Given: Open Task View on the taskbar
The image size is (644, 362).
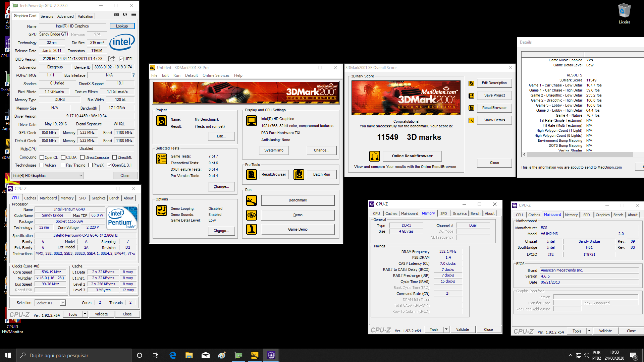Looking at the screenshot, I should 155,355.
